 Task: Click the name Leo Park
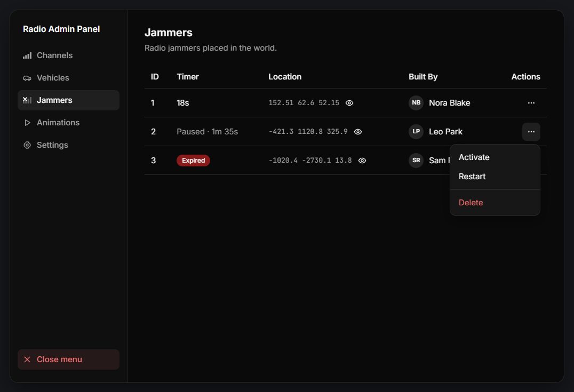(445, 132)
